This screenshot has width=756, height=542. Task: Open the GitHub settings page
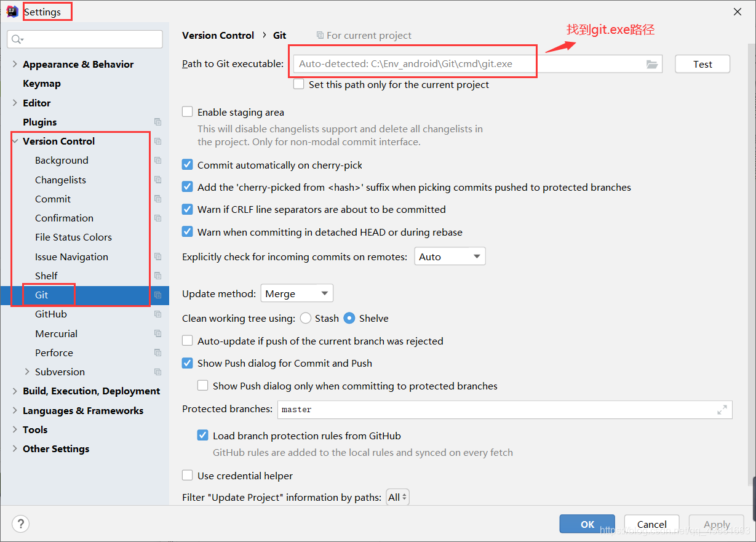pyautogui.click(x=51, y=314)
